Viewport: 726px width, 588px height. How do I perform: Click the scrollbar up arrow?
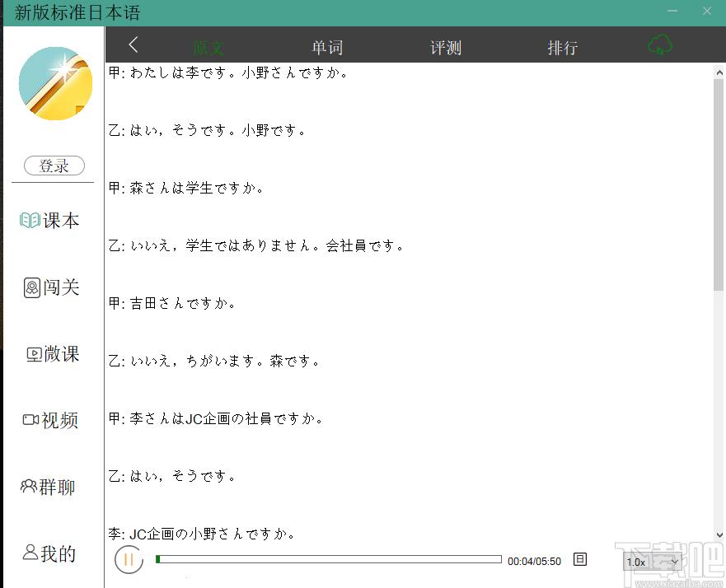point(719,72)
